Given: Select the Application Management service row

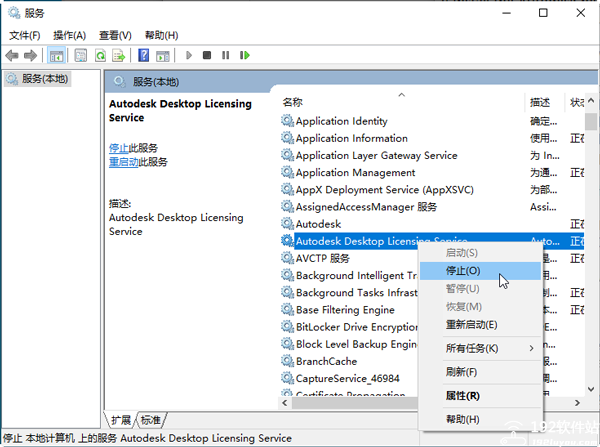Looking at the screenshot, I should coord(432,173).
